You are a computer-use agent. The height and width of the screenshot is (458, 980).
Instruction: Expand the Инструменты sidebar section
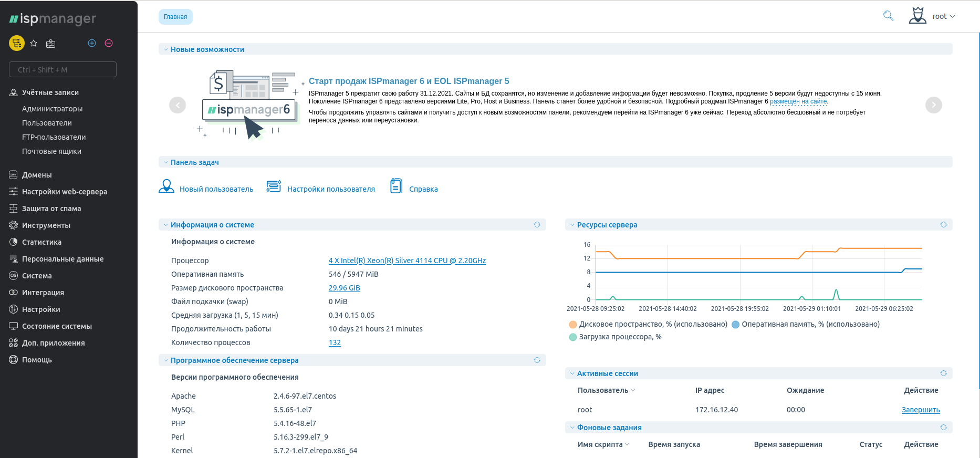pyautogui.click(x=46, y=225)
